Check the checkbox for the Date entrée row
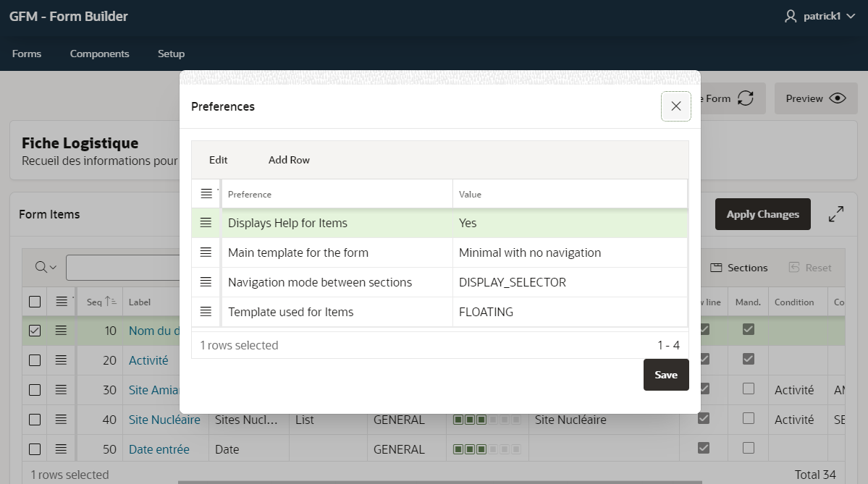Screen dimensions: 868x484 pos(34,449)
